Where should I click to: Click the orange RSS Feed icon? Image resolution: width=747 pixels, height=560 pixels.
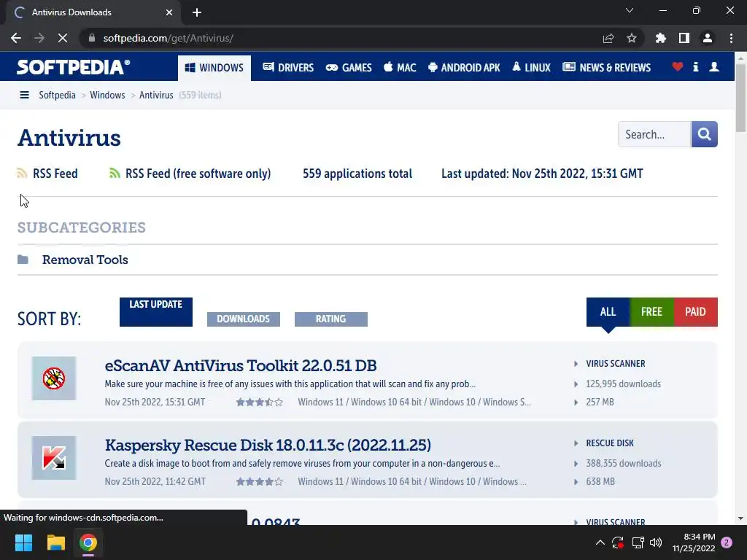[x=22, y=174]
